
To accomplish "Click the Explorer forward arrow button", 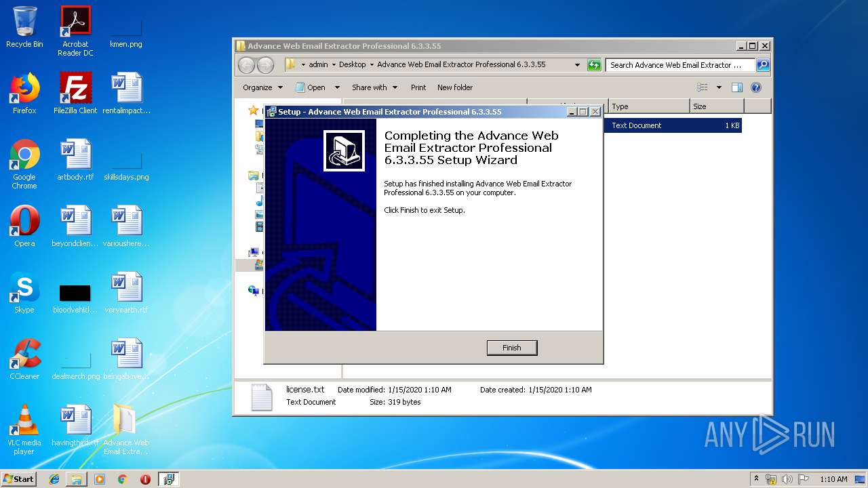I will [265, 65].
